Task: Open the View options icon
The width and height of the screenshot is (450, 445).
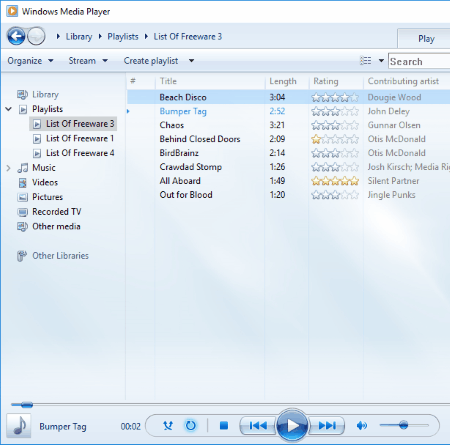Action: [366, 61]
